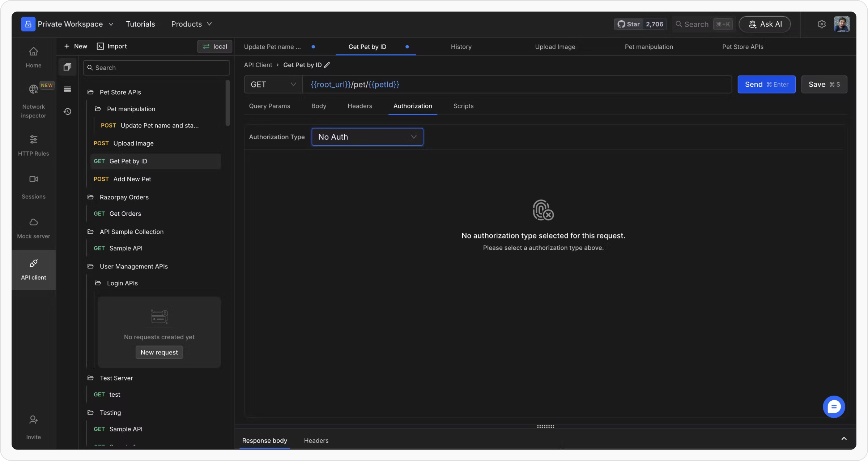This screenshot has height=461, width=868.
Task: Click the history clock icon in sidebar
Action: click(67, 111)
